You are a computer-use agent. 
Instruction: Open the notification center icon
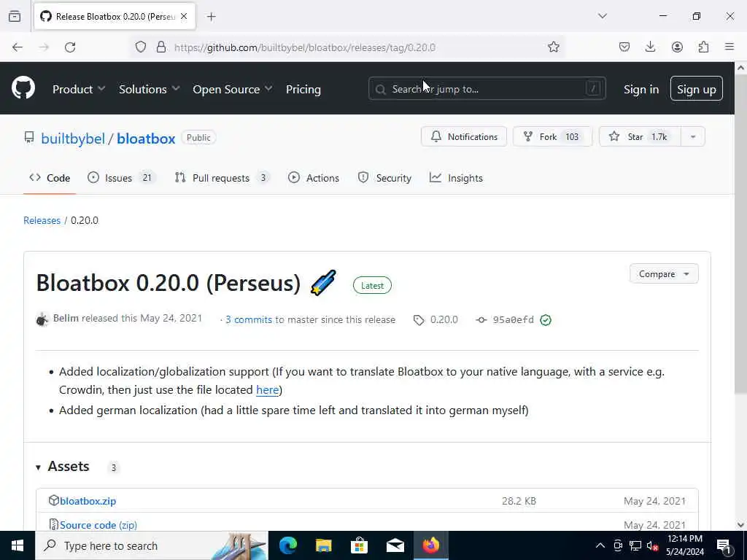pyautogui.click(x=724, y=546)
